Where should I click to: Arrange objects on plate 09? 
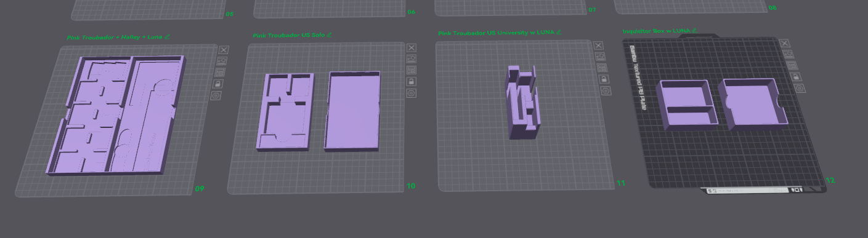[220, 72]
